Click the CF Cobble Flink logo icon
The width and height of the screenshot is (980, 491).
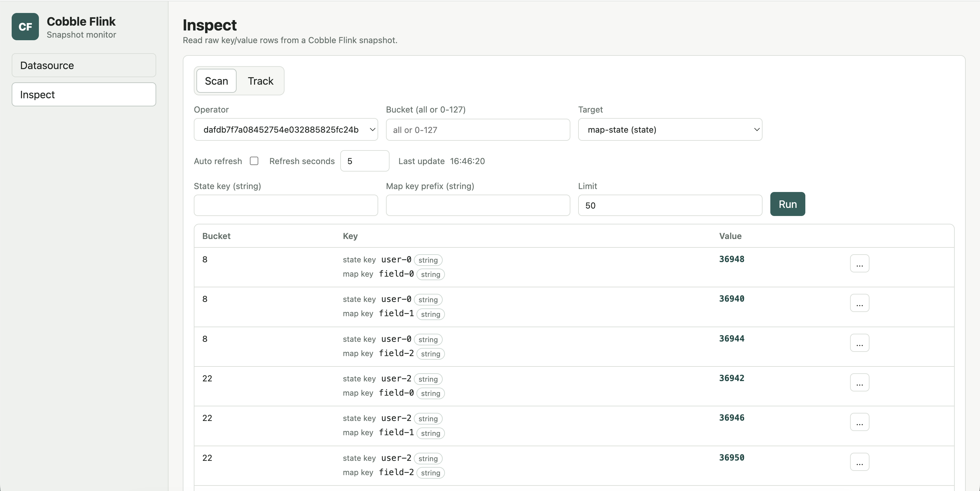pyautogui.click(x=25, y=27)
